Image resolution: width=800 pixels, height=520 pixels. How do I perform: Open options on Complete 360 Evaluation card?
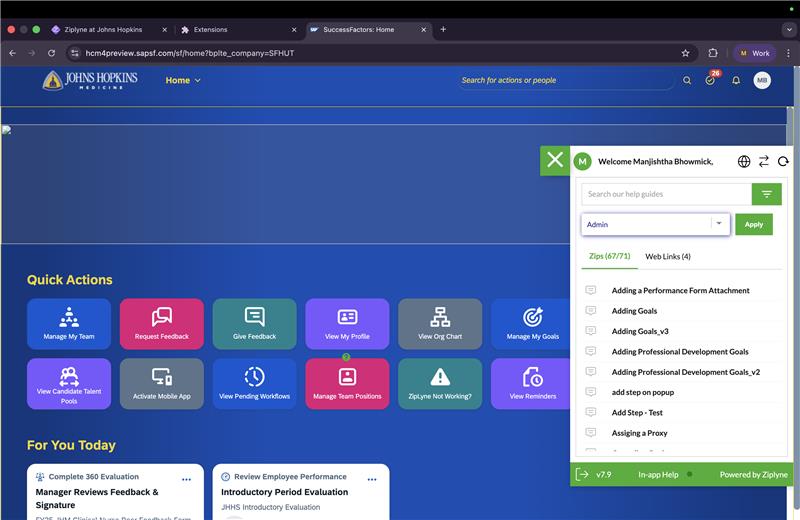point(186,479)
